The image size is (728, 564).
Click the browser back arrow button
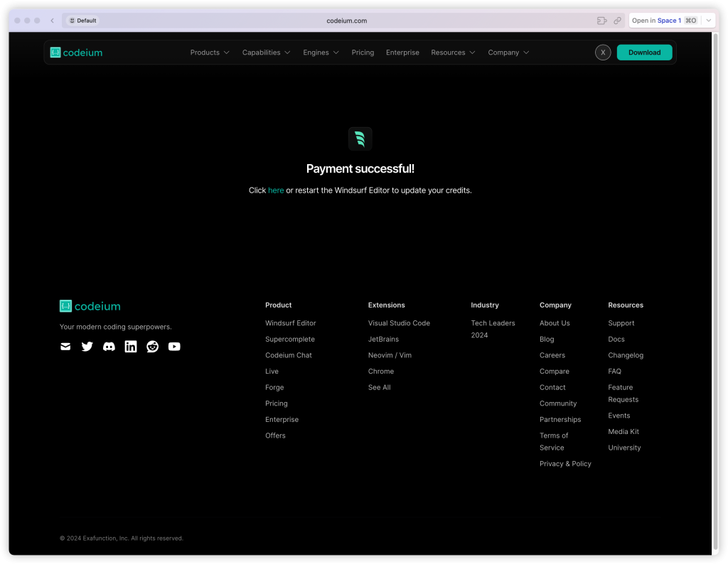52,21
